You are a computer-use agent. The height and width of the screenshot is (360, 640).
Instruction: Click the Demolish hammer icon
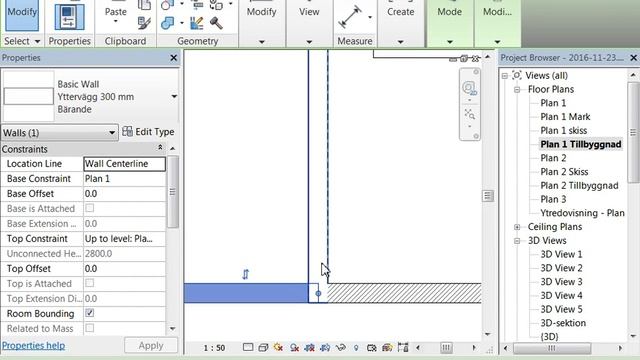216,23
